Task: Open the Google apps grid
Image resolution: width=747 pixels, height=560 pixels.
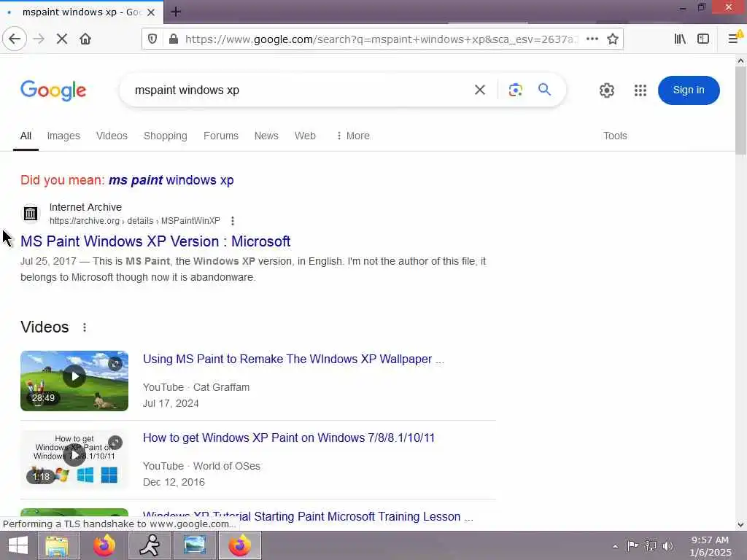Action: click(x=640, y=90)
